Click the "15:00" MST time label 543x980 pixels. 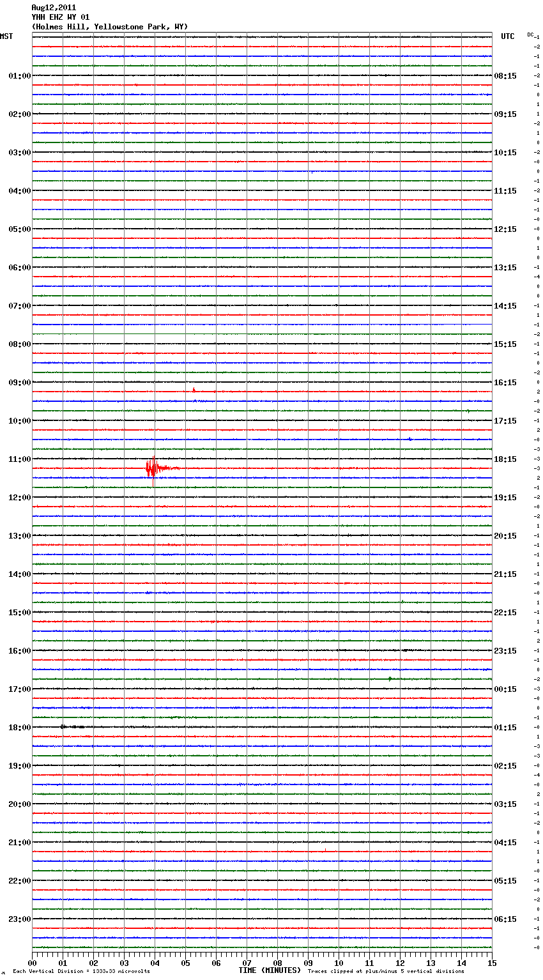click(x=19, y=613)
